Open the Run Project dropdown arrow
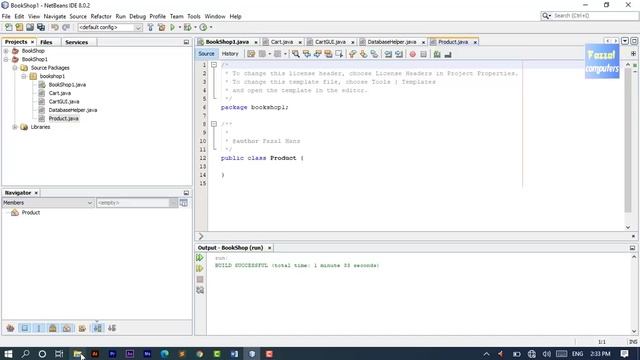This screenshot has width=640, height=360. click(x=180, y=27)
